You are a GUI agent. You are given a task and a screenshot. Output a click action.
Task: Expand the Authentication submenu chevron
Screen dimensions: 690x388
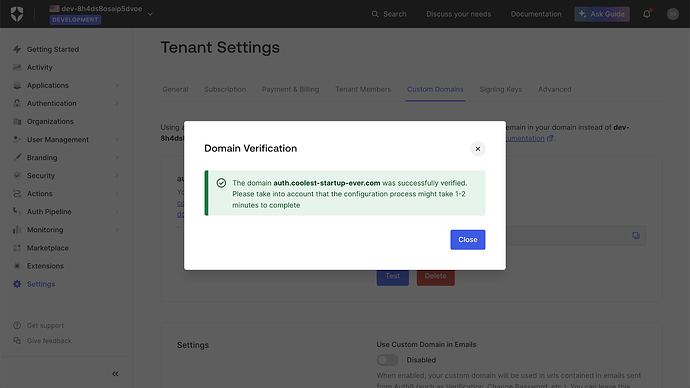pyautogui.click(x=117, y=103)
